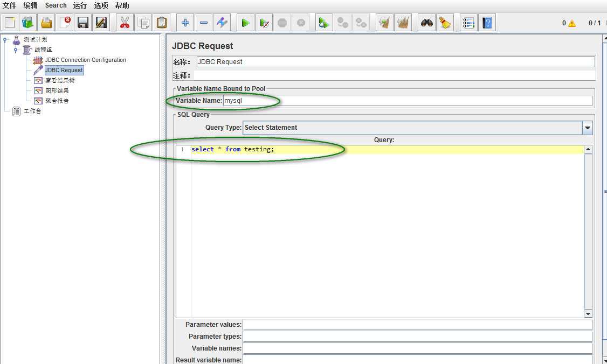The height and width of the screenshot is (364, 607).
Task: Open the 运行 menu
Action: coord(80,5)
